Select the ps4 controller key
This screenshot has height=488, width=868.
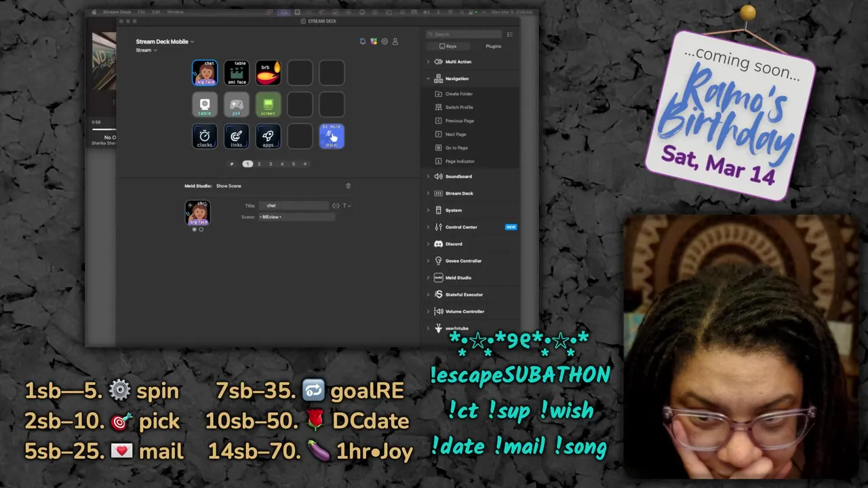tap(237, 105)
